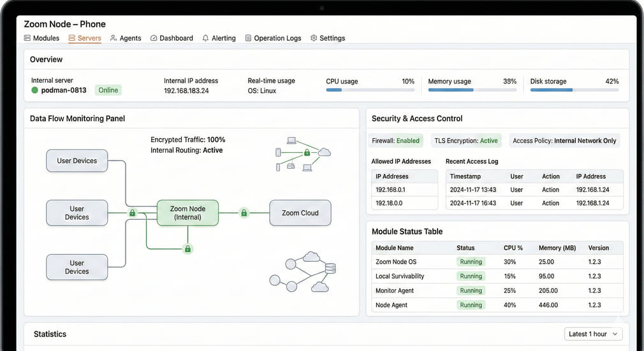Toggle the TLS Encryption: Active badge

(x=466, y=141)
